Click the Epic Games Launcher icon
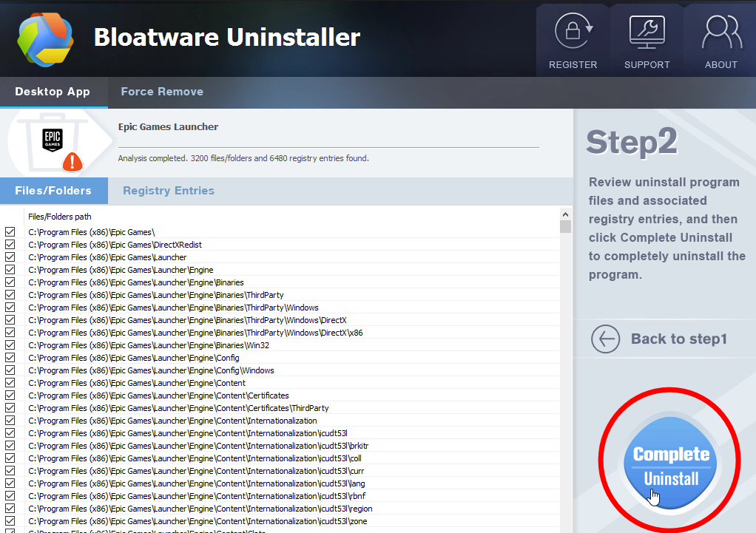Viewport: 756px width, 533px height. tap(53, 140)
